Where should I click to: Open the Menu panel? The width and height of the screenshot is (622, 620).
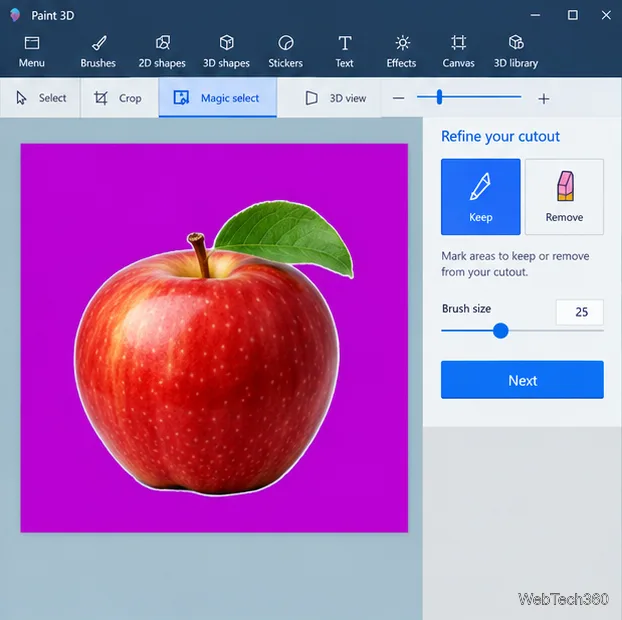[32, 52]
